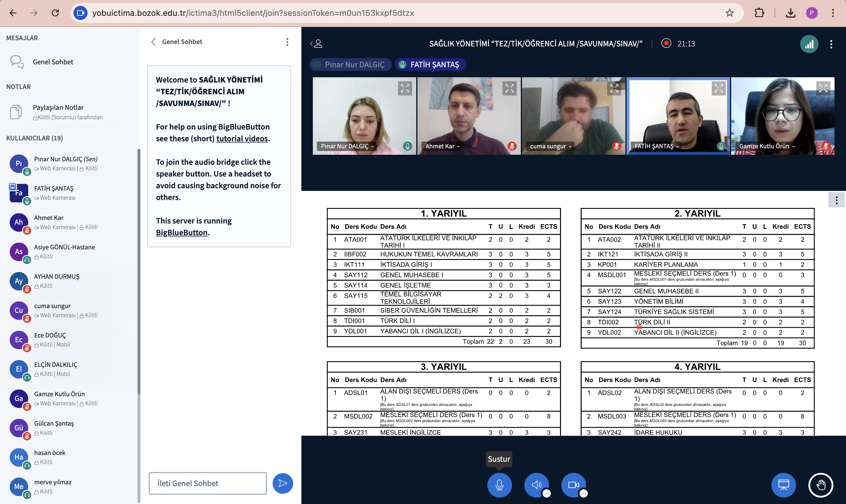846x504 pixels.
Task: Expand audio device options under speaker button
Action: 546,493
